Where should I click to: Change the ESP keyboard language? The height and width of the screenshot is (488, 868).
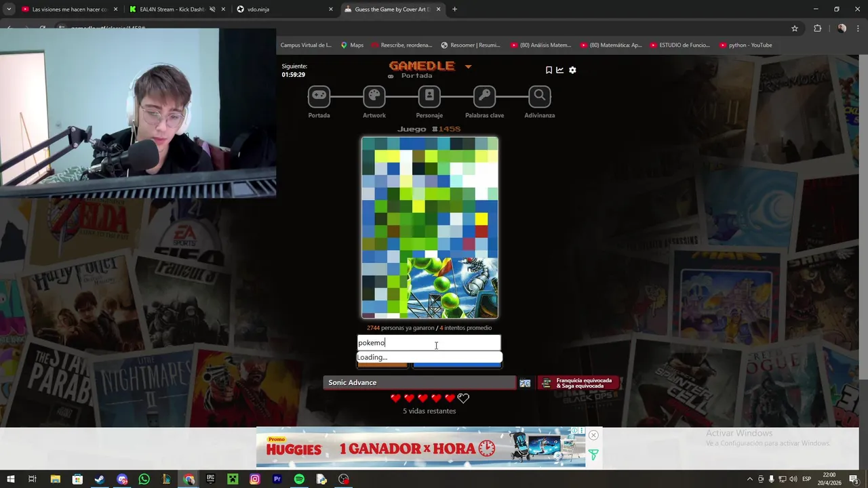pyautogui.click(x=807, y=479)
